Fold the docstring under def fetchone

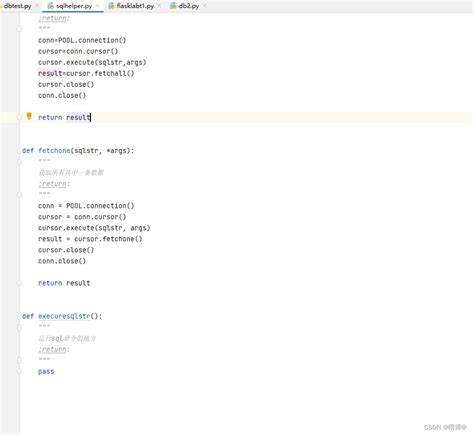[19, 162]
